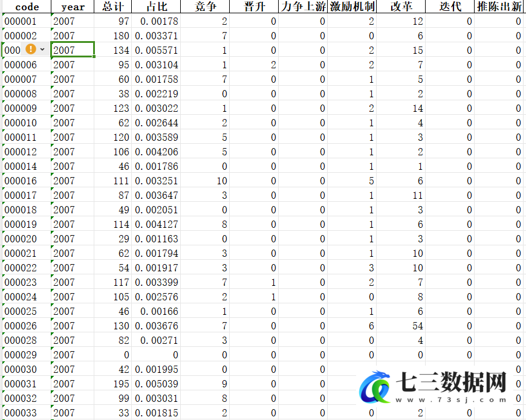Click 总计 value 117 in row 000023
The width and height of the screenshot is (526, 420).
[x=112, y=282]
